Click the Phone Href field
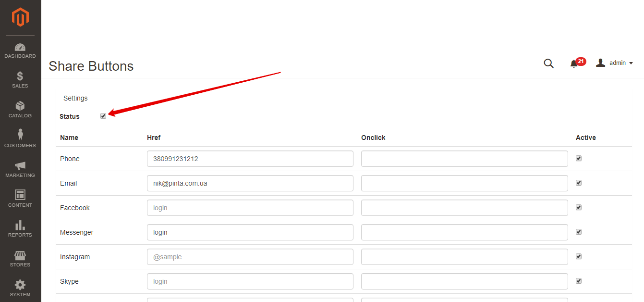The image size is (644, 302). (250, 159)
